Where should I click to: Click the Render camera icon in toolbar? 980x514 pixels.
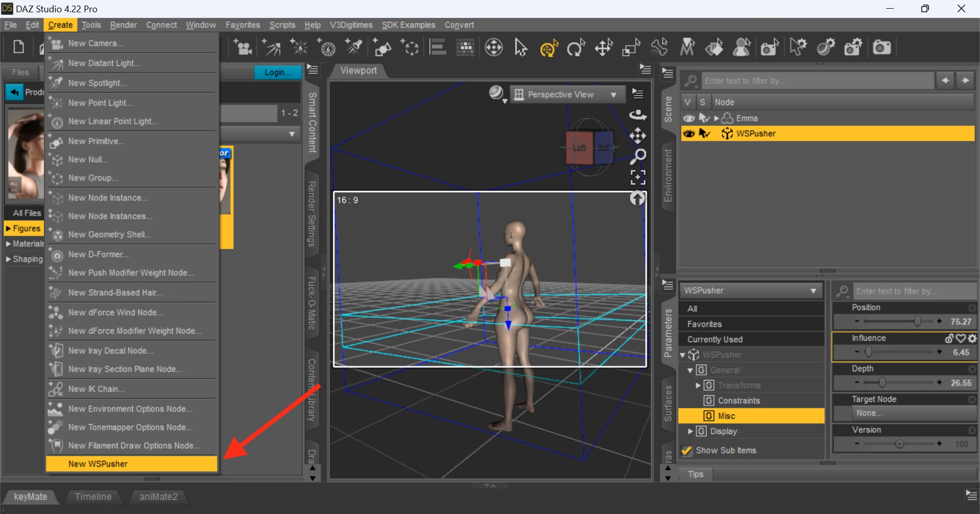pyautogui.click(x=881, y=47)
